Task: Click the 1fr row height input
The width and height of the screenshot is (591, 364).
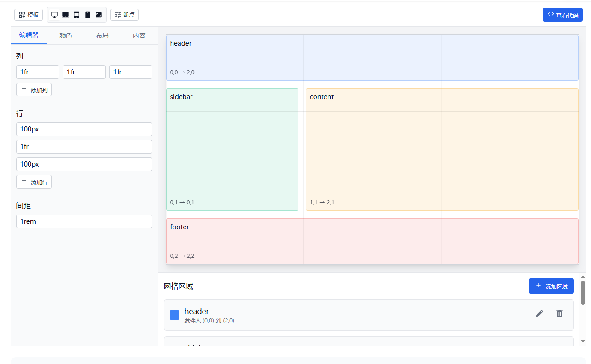Action: click(x=84, y=147)
